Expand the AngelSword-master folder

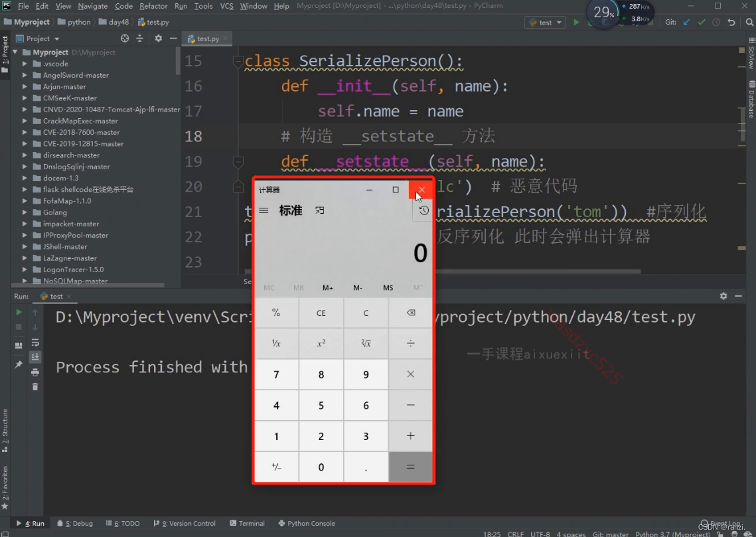[x=25, y=75]
